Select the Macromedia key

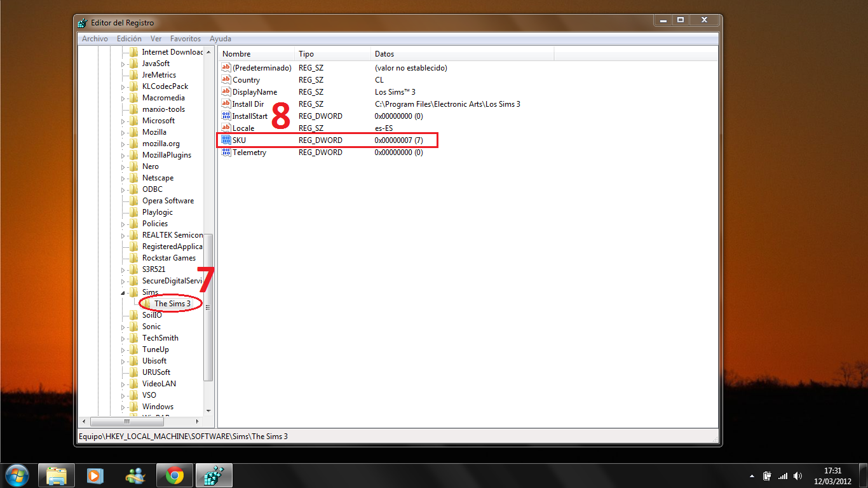point(163,98)
